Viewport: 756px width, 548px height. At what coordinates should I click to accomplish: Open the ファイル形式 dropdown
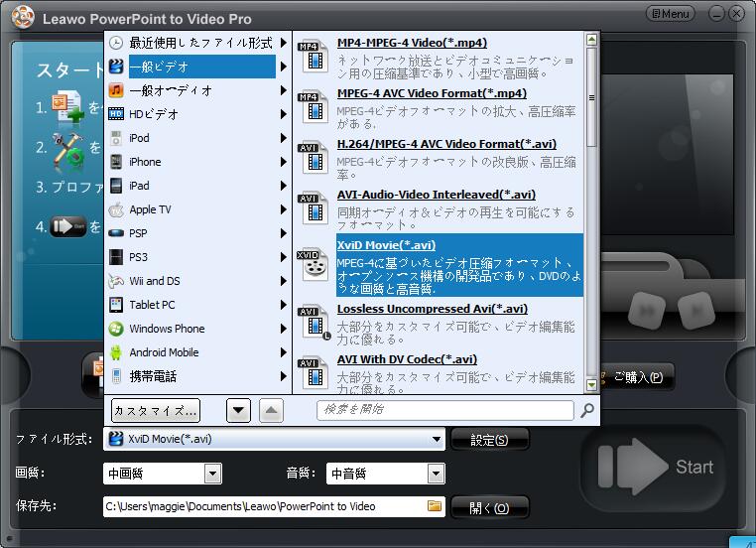[437, 440]
